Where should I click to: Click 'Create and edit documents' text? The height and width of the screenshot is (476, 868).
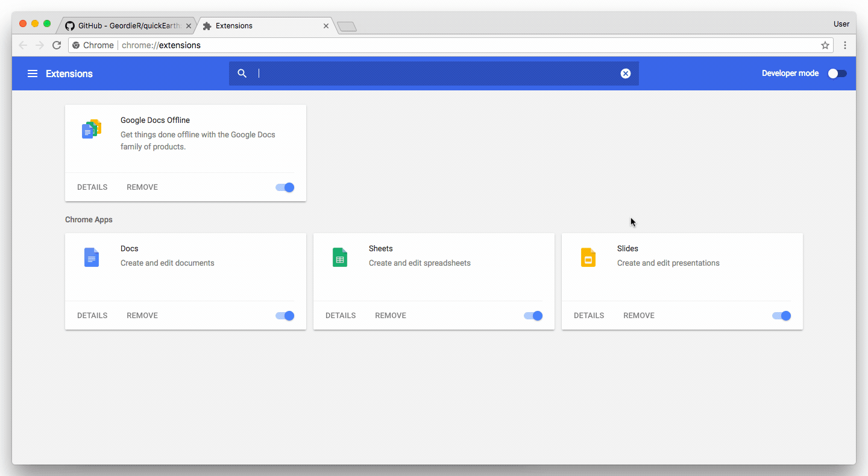tap(168, 263)
